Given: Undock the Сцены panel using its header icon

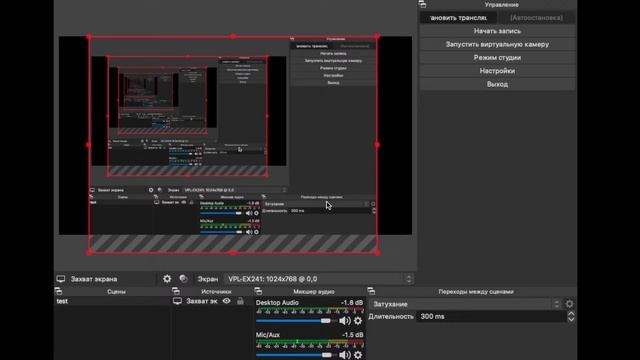Looking at the screenshot, I should 58,291.
